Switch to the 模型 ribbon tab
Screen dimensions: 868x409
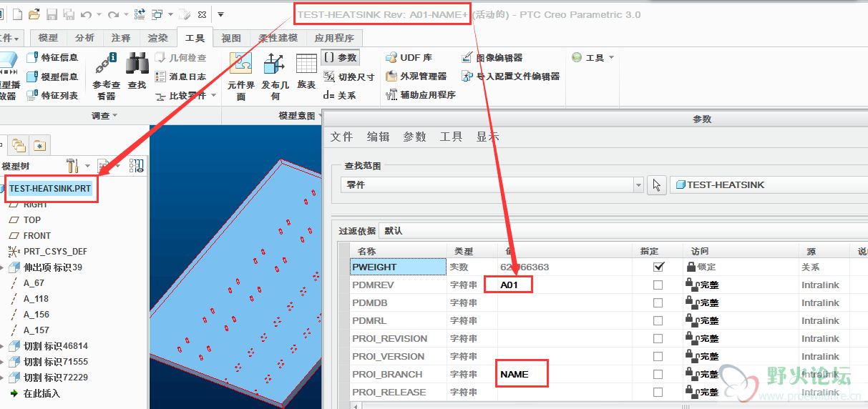click(48, 38)
